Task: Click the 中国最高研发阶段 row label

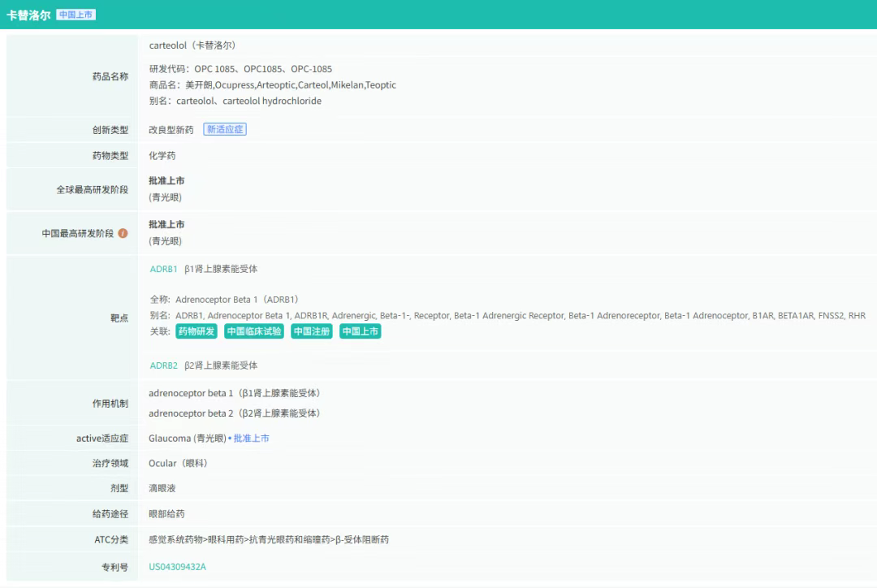Action: pyautogui.click(x=78, y=233)
